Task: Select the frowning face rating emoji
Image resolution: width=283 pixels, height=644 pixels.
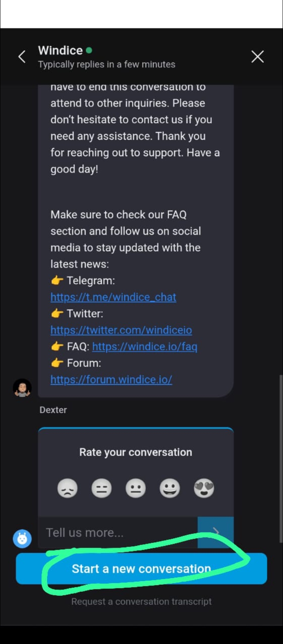Action: (x=68, y=488)
